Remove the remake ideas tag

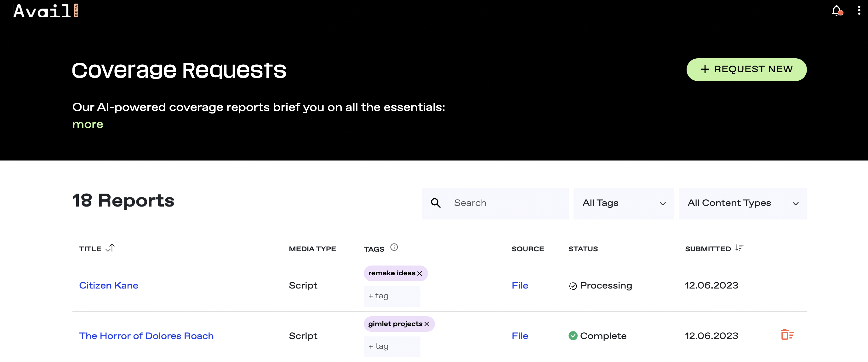(420, 274)
